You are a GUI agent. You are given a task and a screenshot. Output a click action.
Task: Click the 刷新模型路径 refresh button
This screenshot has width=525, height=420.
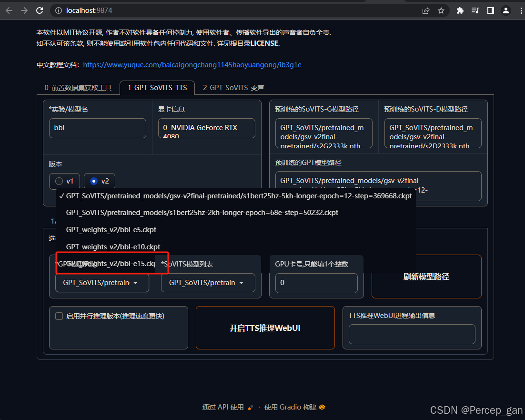[426, 277]
